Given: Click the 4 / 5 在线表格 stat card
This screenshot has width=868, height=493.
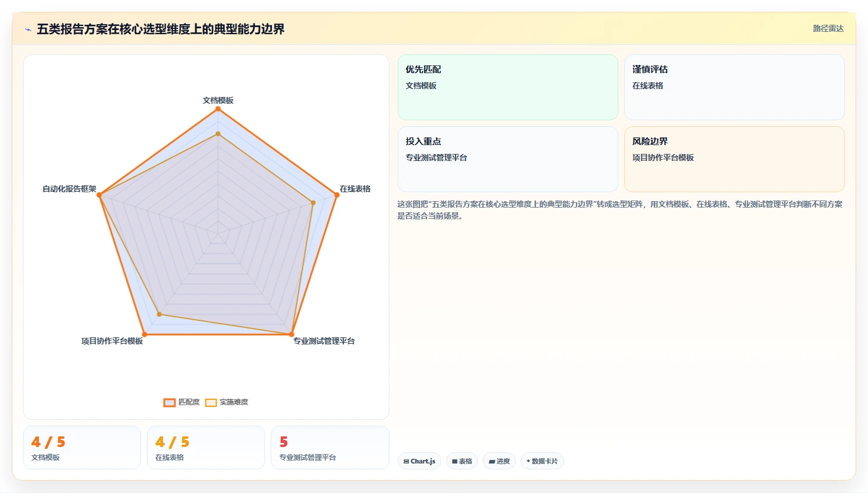Looking at the screenshot, I should 206,448.
